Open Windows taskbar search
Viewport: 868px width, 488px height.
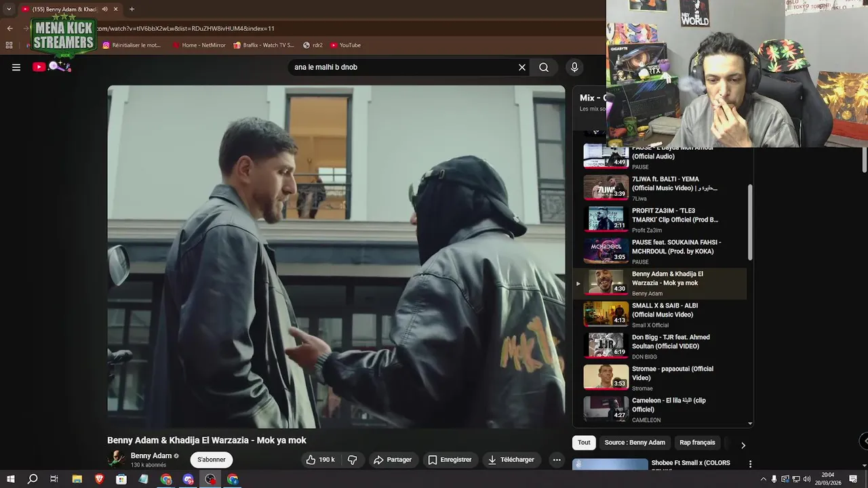[x=32, y=479]
